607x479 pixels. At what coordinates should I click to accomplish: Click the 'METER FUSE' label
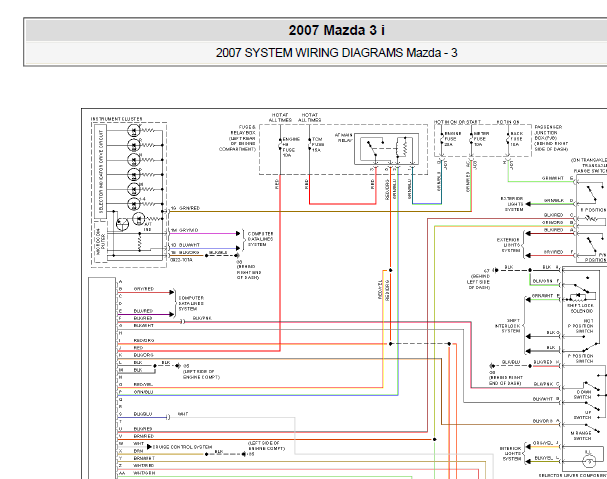(x=480, y=136)
